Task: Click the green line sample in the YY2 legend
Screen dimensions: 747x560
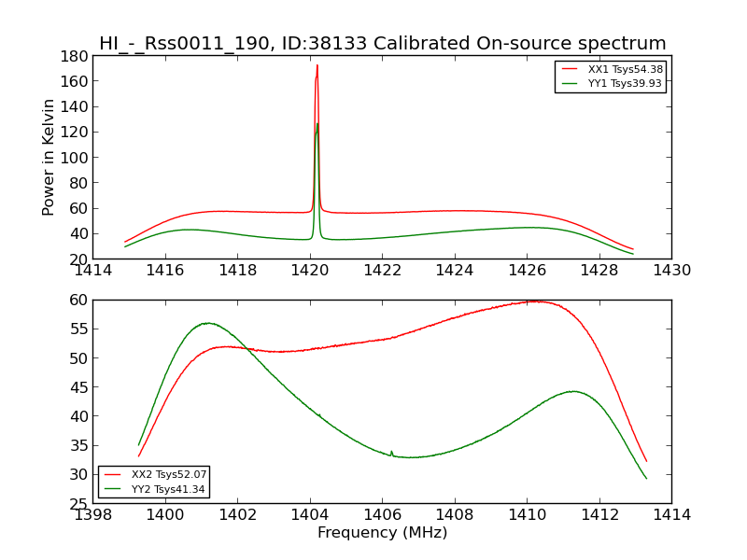Action: pos(112,489)
